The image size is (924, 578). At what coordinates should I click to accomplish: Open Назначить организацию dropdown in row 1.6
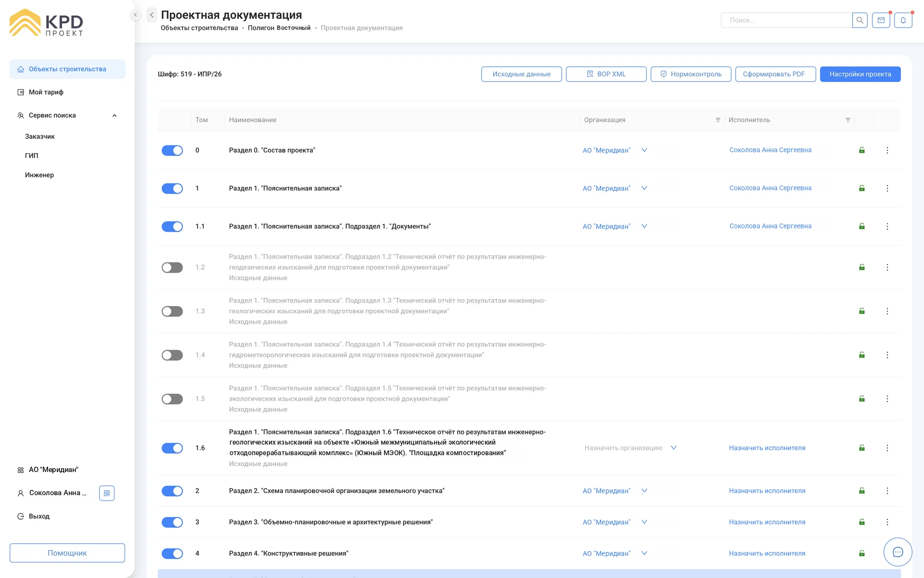coord(674,448)
